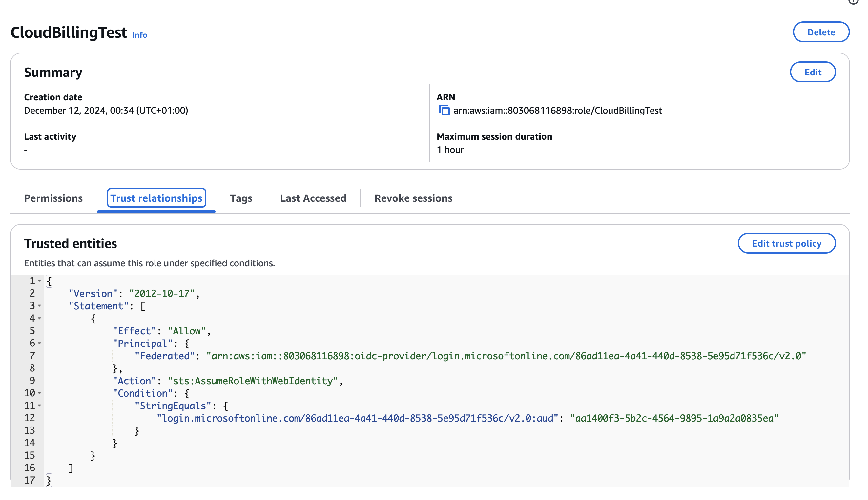This screenshot has height=500, width=868.
Task: Collapse the JSON document fold arrow on line 1
Action: [39, 281]
